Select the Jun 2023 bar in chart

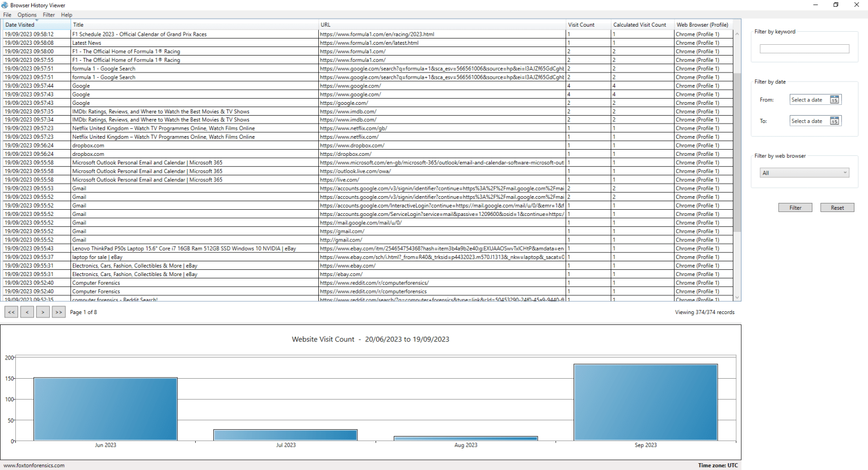(106, 409)
